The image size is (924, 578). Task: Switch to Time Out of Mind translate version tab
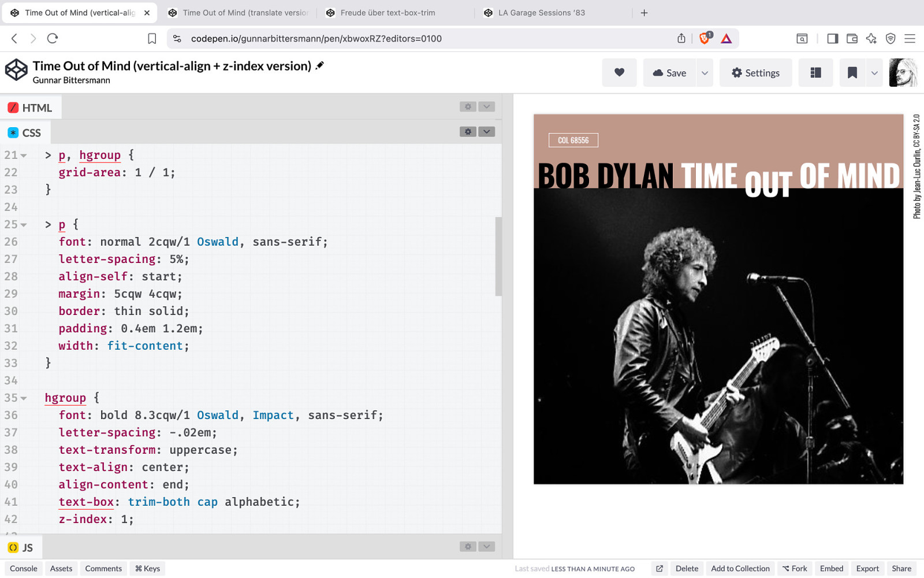(x=238, y=13)
